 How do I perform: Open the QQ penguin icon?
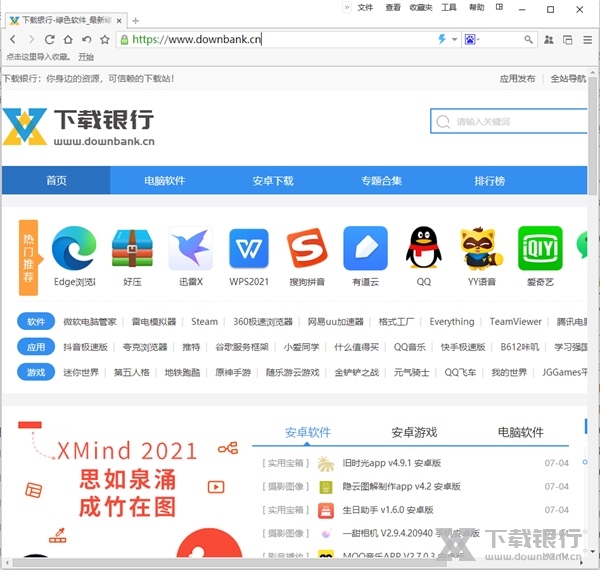tap(424, 248)
